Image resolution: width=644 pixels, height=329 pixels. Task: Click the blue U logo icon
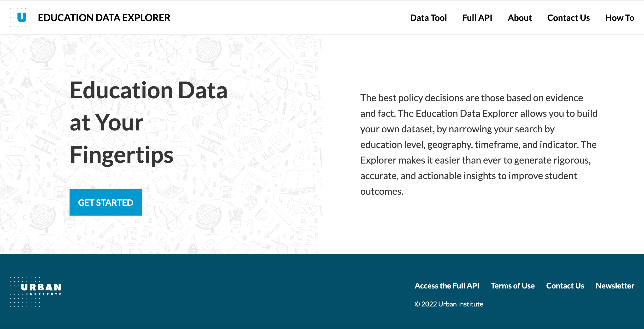tap(22, 17)
